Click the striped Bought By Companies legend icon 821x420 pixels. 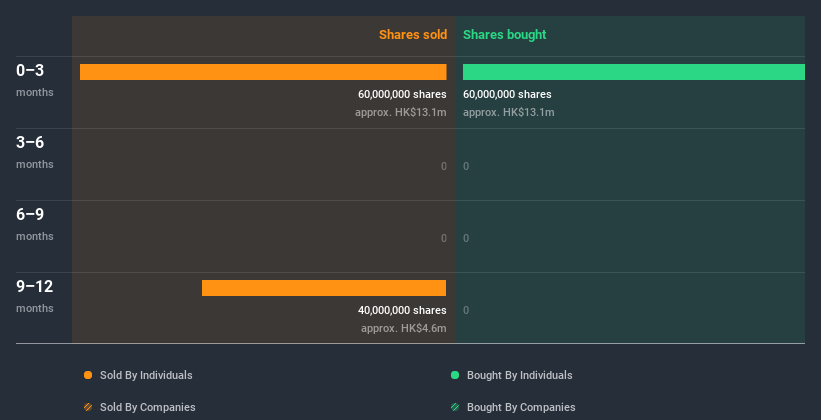[x=455, y=407]
